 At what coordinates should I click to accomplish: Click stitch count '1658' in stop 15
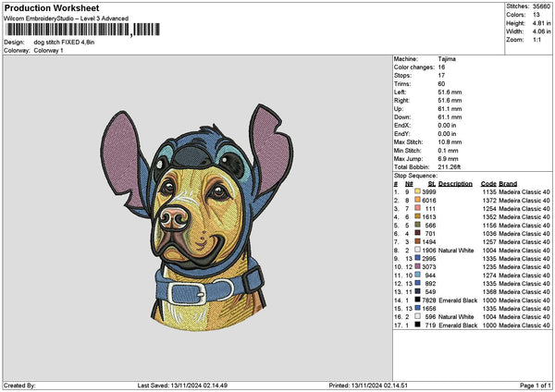click(x=429, y=308)
